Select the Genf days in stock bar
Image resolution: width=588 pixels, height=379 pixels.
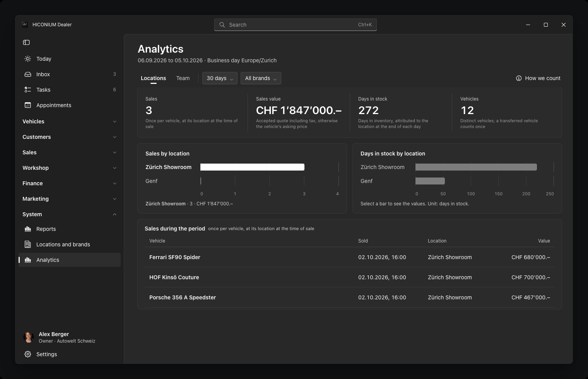[x=430, y=181]
